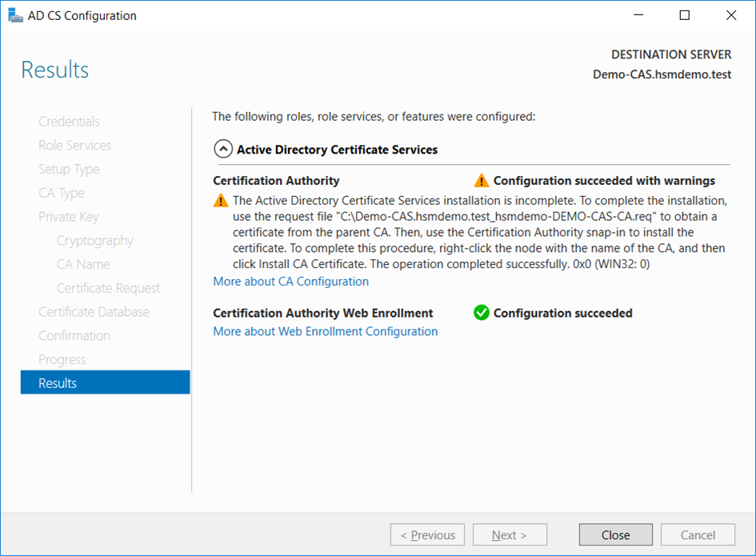
Task: Open More about Web Enrollment Configuration link
Action: pos(325,331)
